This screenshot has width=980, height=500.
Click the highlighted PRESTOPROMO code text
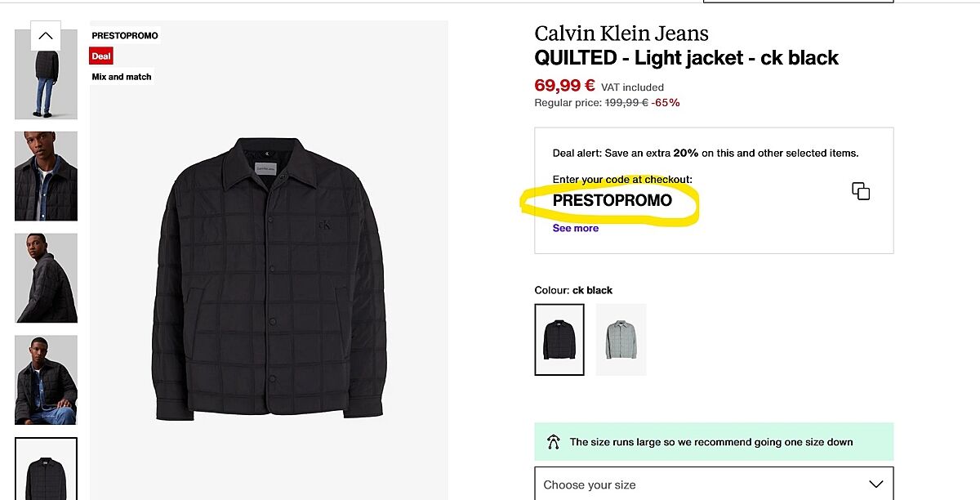point(612,200)
